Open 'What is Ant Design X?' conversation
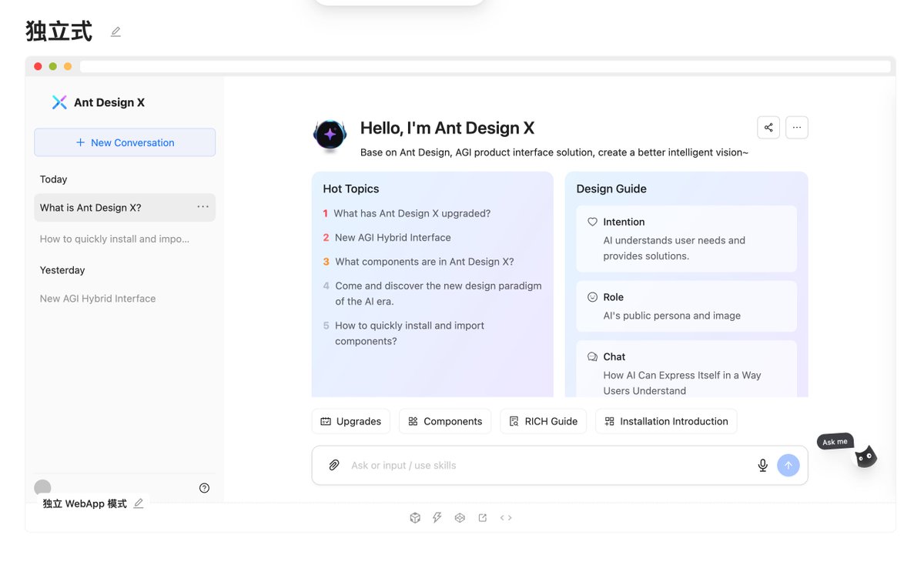This screenshot has height=565, width=924. (125, 208)
